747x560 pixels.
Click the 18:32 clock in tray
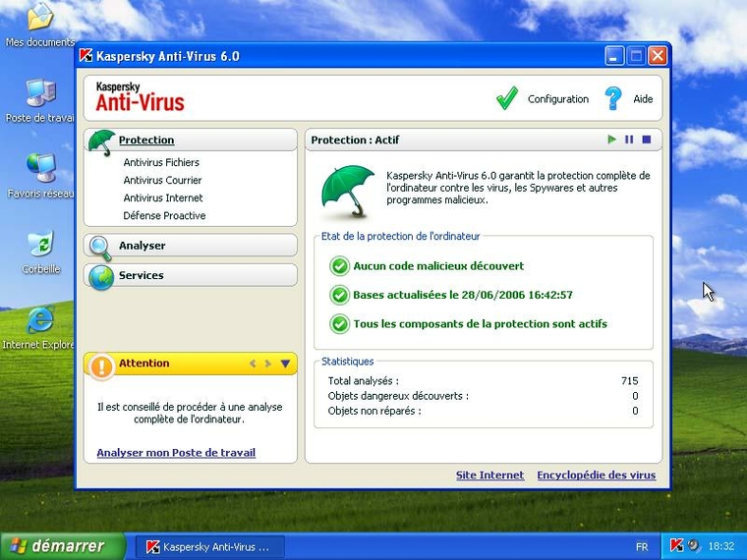click(721, 546)
